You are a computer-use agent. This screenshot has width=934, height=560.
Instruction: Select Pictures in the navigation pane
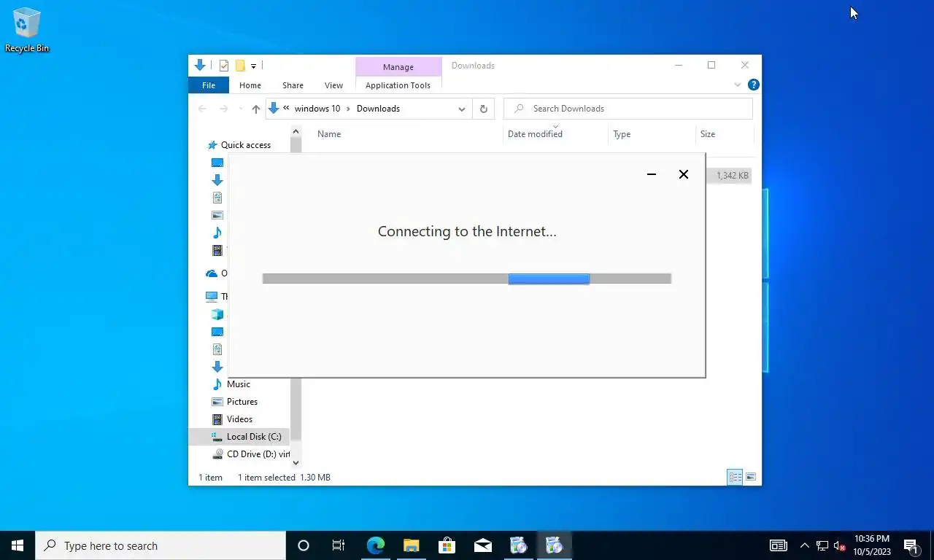pos(242,402)
